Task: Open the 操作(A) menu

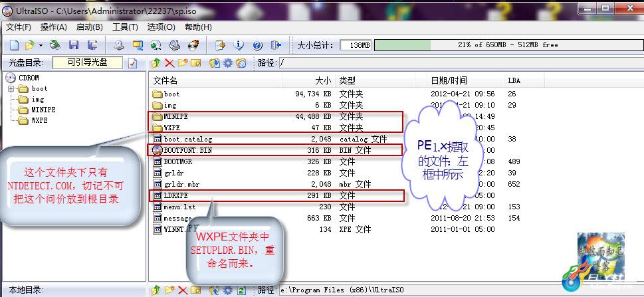Action: [x=53, y=27]
